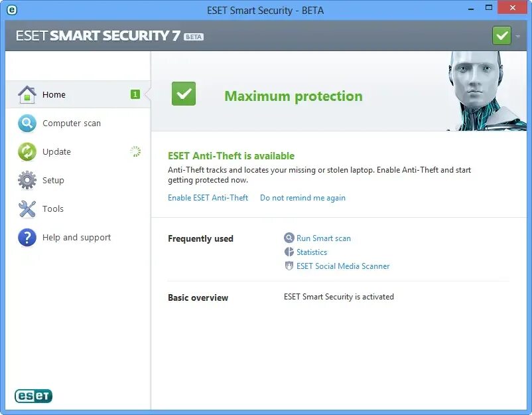Click the Update progress spinner
Screen dimensions: 532x415
135,151
